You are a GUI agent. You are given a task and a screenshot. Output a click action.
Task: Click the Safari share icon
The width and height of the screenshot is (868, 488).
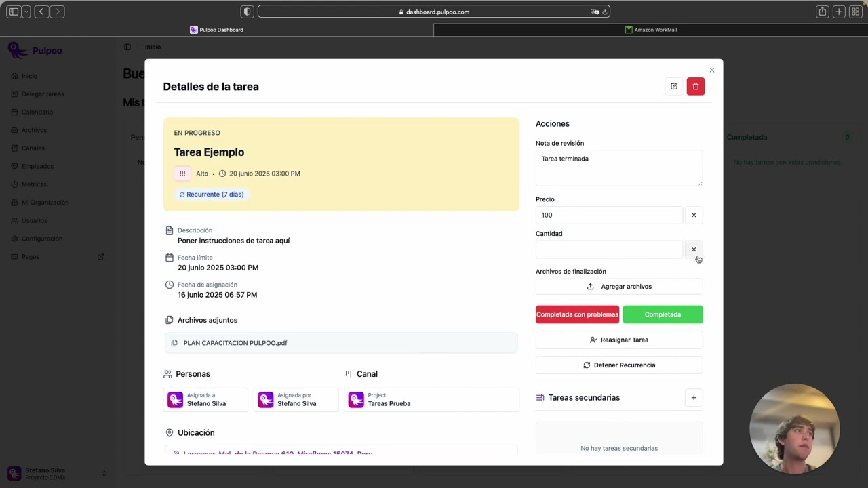823,12
